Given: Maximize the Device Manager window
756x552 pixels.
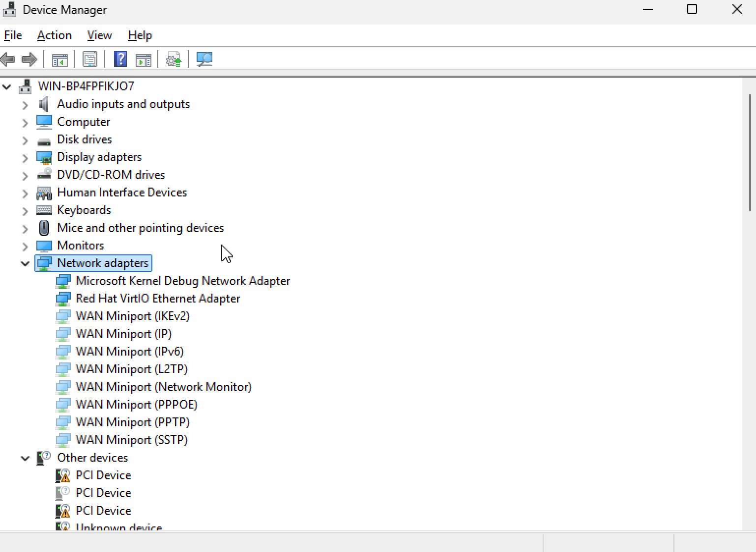Looking at the screenshot, I should pyautogui.click(x=692, y=9).
